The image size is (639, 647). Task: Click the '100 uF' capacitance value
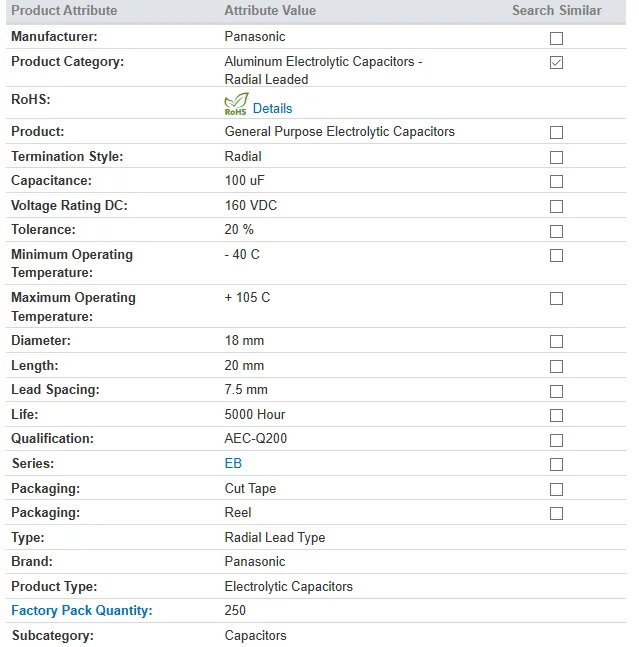pyautogui.click(x=245, y=180)
